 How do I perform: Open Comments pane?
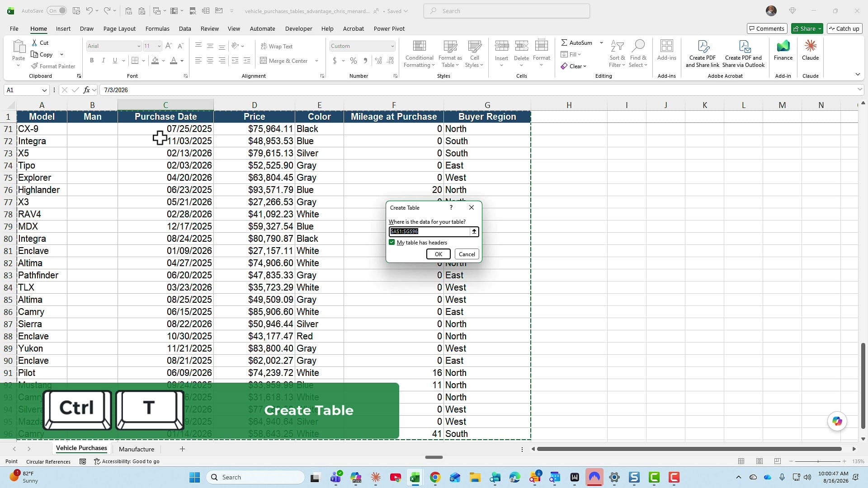click(767, 28)
